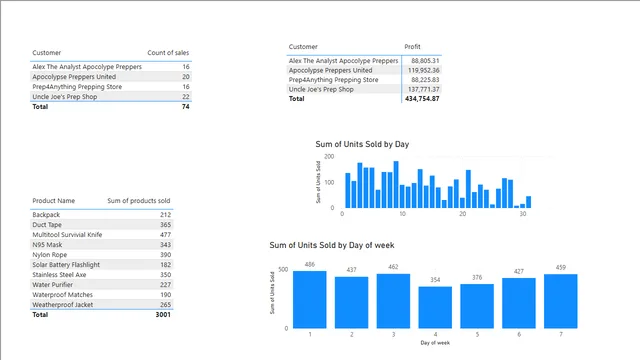This screenshot has height=360, width=640.
Task: Click 'Sum of Units Sold by Day of week' title
Action: click(x=332, y=245)
